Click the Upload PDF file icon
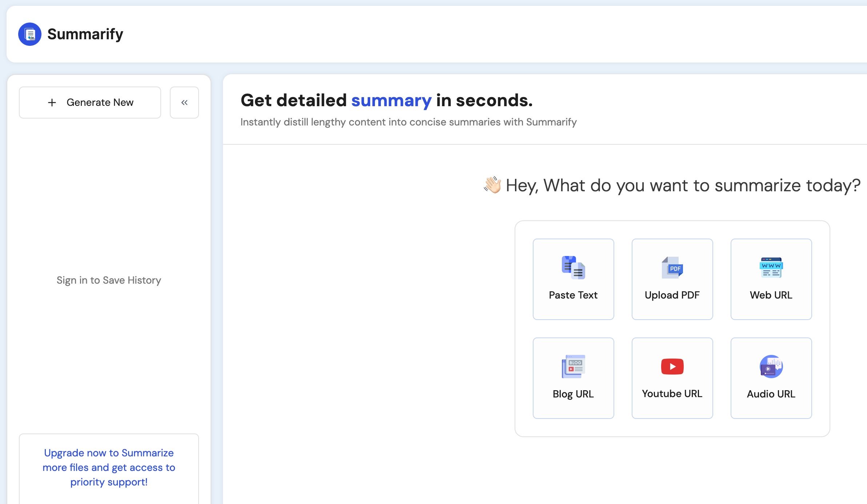Image resolution: width=867 pixels, height=504 pixels. click(x=672, y=268)
